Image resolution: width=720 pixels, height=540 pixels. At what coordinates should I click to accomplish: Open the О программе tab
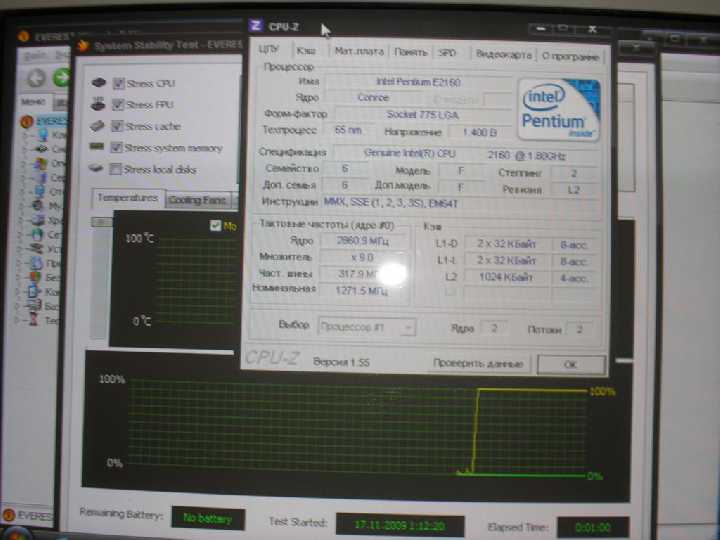click(x=570, y=56)
